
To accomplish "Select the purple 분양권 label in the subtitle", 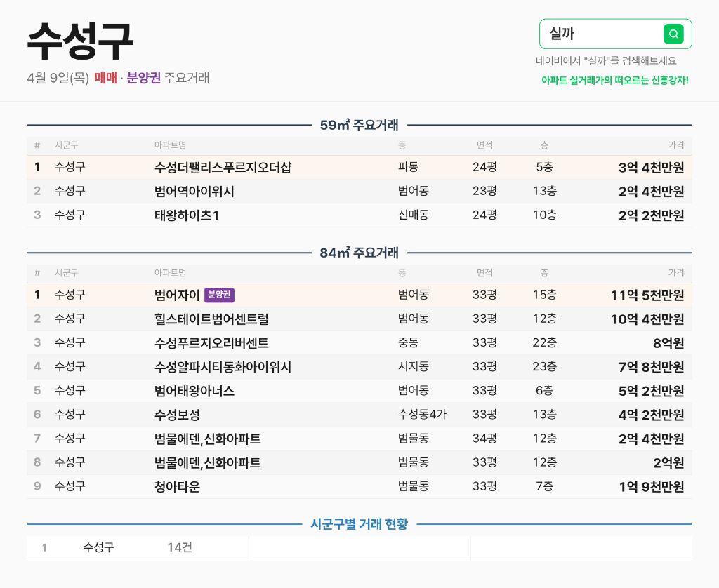I will click(143, 78).
